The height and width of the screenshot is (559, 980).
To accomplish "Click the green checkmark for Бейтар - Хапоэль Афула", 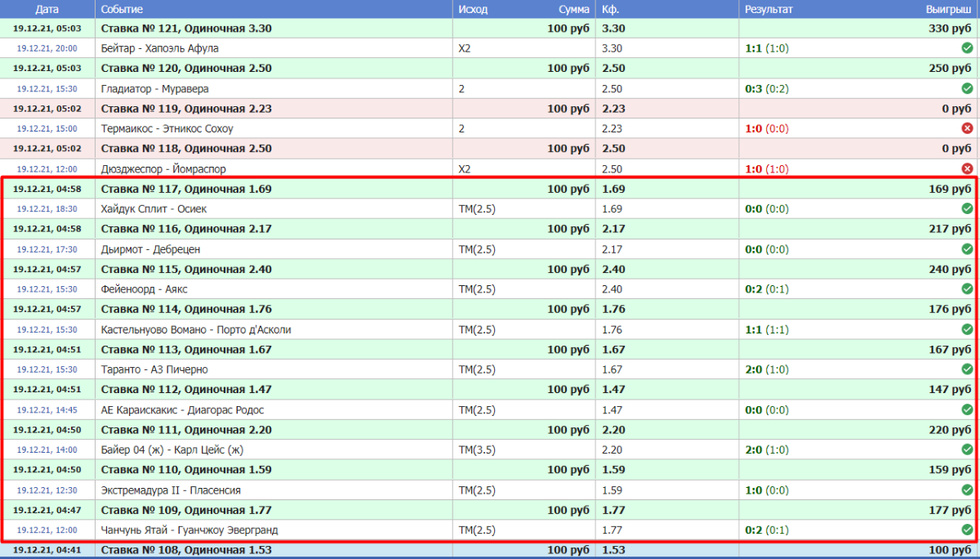I will click(967, 48).
